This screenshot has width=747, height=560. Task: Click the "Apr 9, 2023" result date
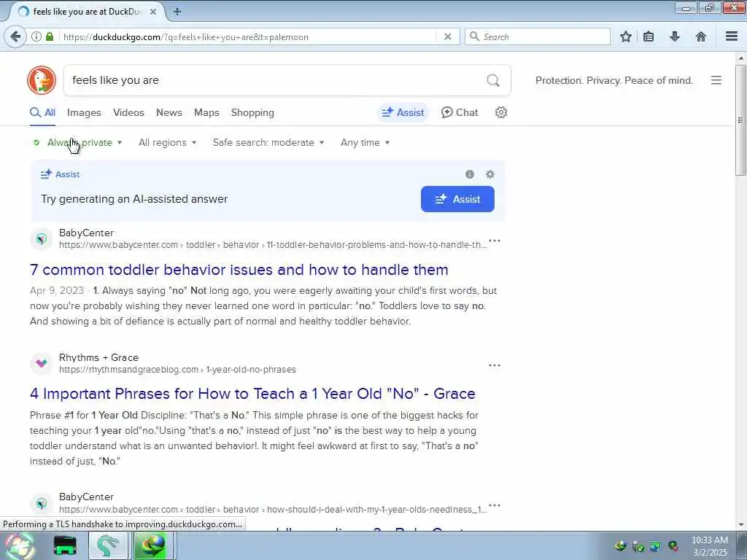[57, 290]
